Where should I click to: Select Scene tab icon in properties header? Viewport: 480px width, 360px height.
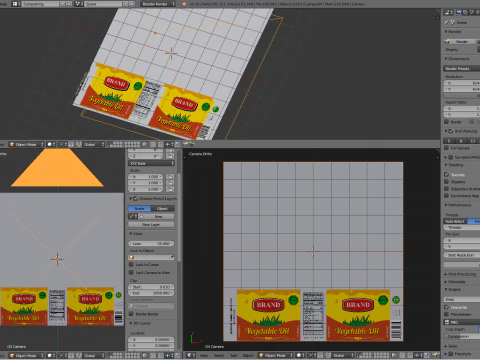point(472,12)
